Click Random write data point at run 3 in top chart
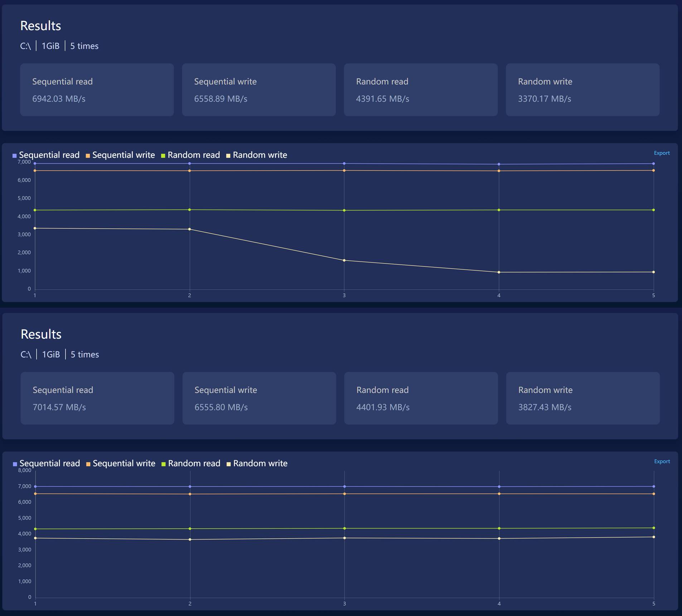 tap(344, 260)
